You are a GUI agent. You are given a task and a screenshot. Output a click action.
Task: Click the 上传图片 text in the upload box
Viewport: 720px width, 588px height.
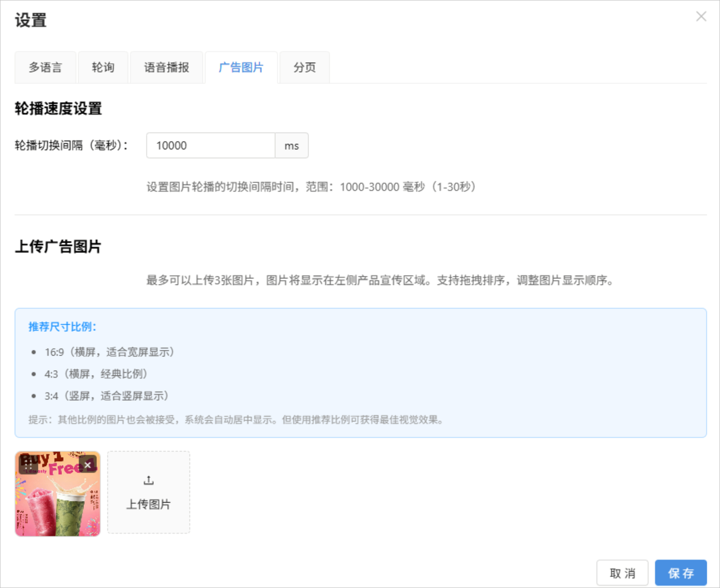[x=149, y=504]
